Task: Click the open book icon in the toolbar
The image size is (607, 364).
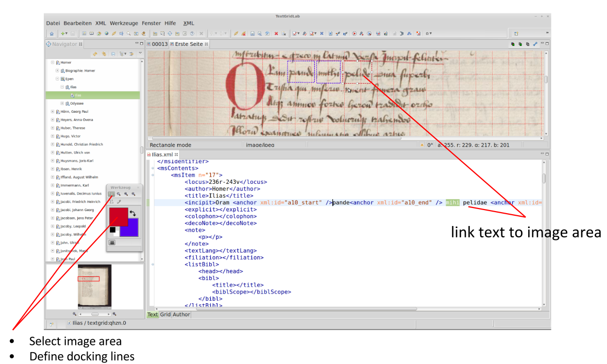Action: (x=92, y=33)
